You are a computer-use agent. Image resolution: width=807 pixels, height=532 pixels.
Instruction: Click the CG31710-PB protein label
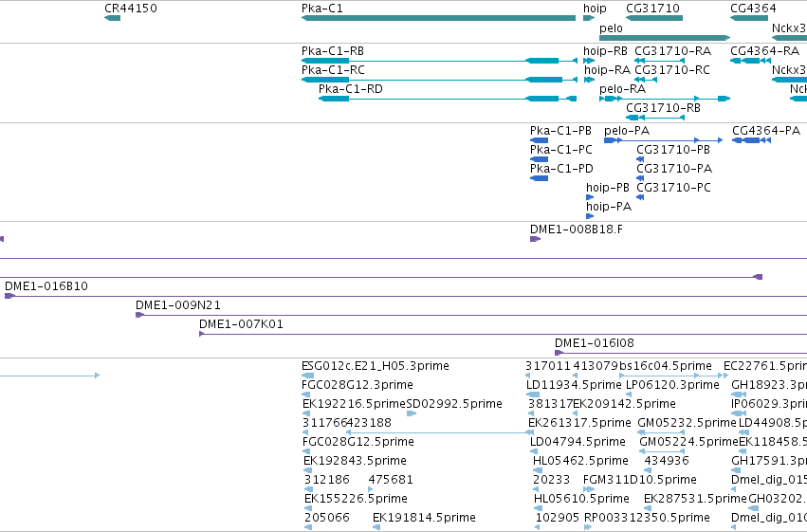[673, 150]
